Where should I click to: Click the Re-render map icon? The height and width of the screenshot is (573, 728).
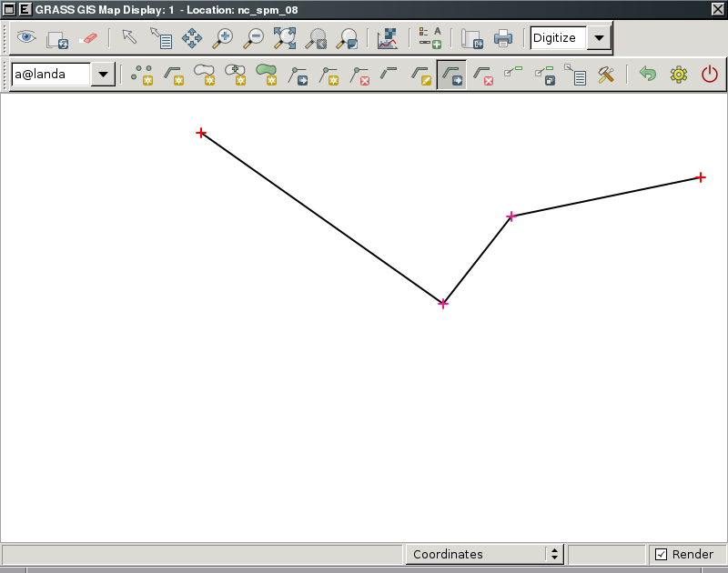coord(57,39)
